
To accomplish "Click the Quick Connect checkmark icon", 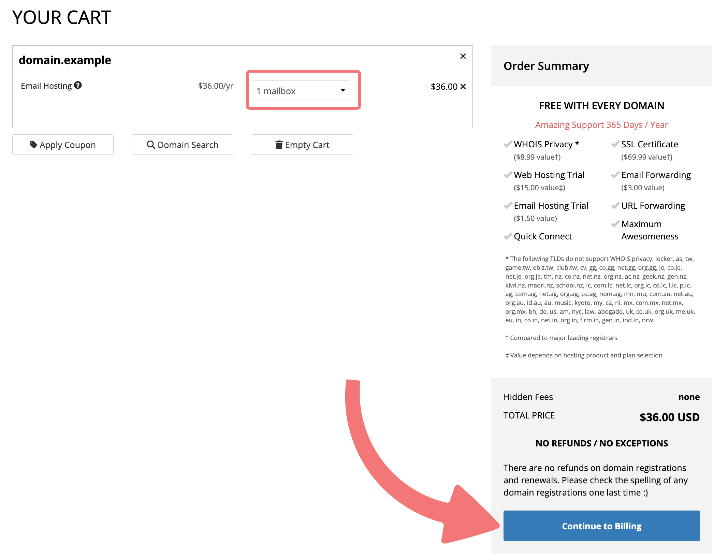I will click(508, 236).
